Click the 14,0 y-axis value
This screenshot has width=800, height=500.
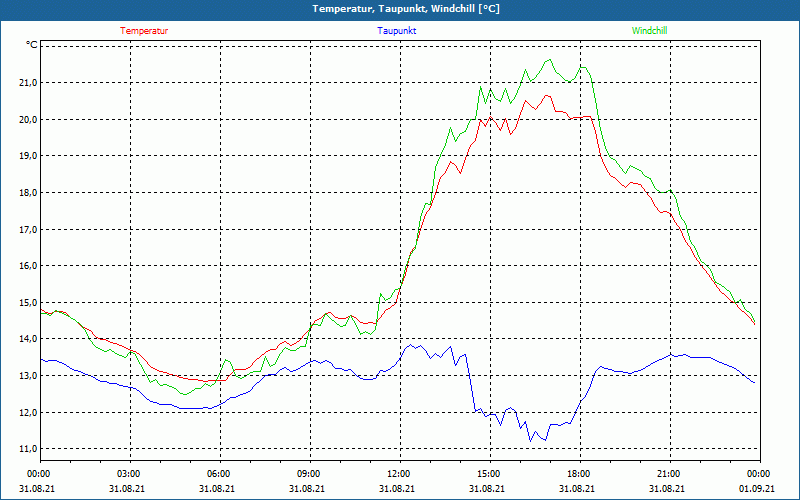click(29, 339)
